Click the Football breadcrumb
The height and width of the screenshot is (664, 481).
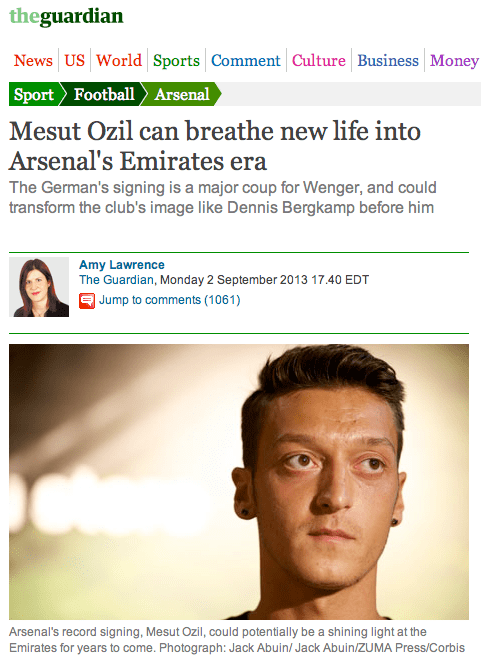click(x=104, y=94)
